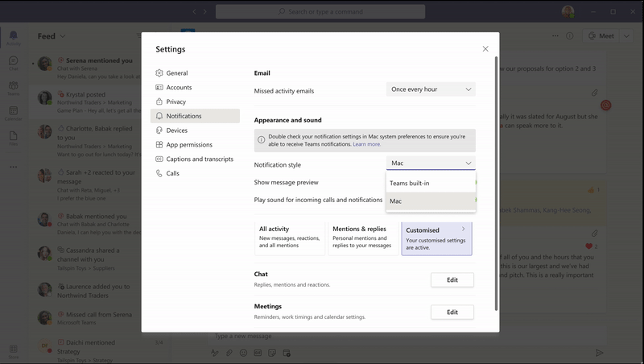Start a meeting with Meet button

pos(601,36)
